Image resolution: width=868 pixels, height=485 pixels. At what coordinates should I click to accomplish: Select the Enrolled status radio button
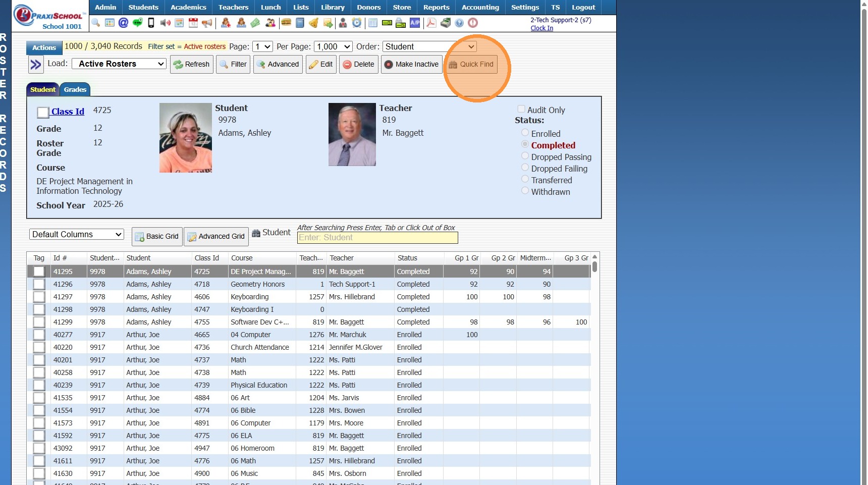click(525, 133)
